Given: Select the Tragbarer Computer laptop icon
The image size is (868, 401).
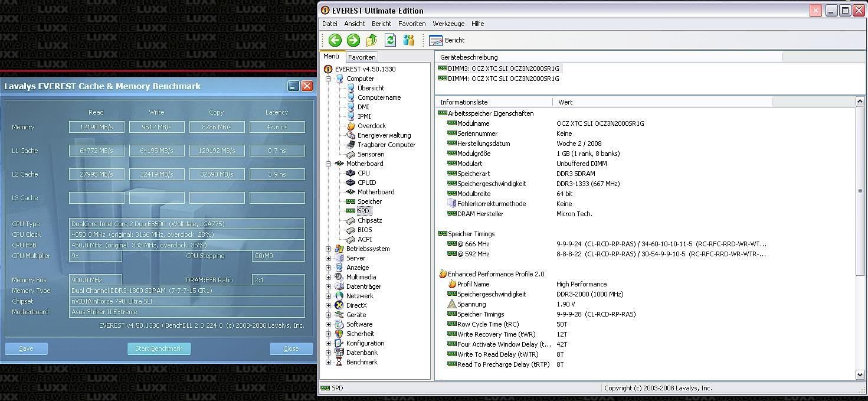Looking at the screenshot, I should [x=351, y=145].
